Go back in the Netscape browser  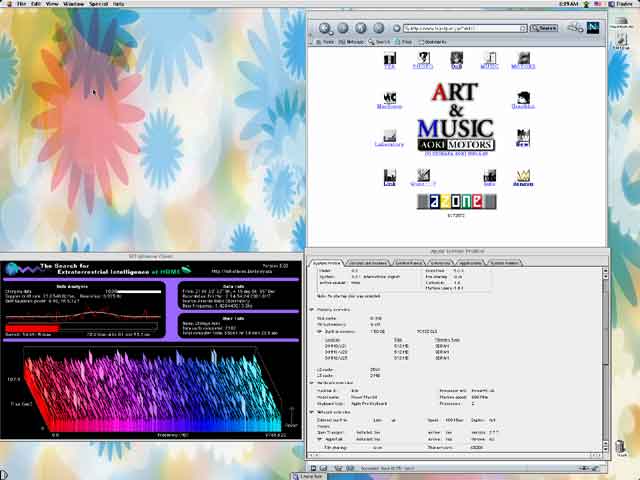pos(325,28)
